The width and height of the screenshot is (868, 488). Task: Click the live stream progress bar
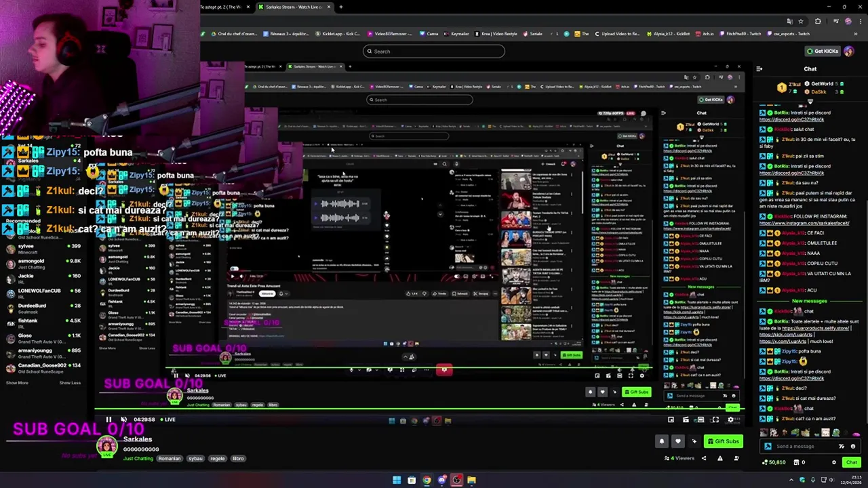tap(419, 409)
